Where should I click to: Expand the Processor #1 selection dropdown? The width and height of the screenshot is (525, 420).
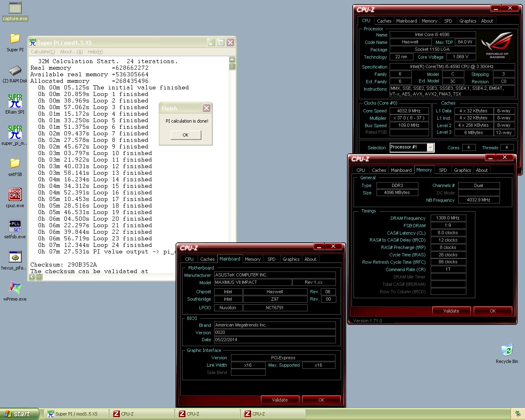coord(430,147)
